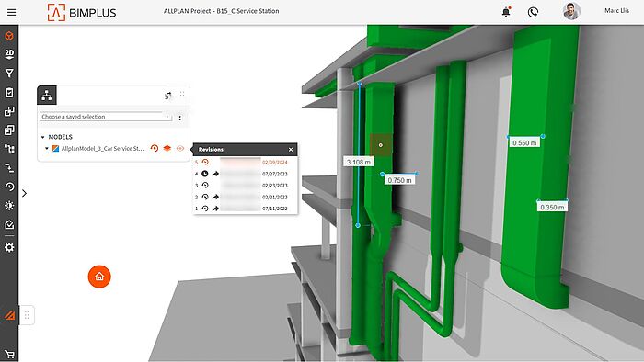Select revision 4 dated 07/27/2023

click(x=246, y=174)
